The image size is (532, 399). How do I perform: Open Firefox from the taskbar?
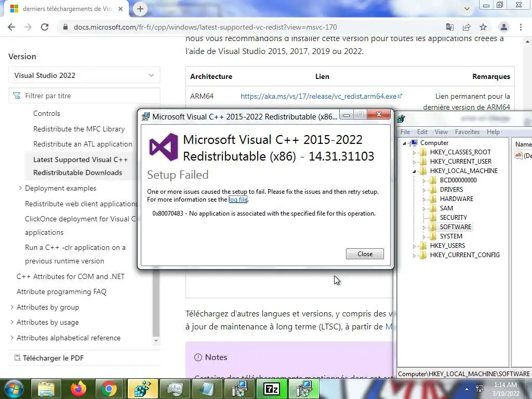[78, 389]
